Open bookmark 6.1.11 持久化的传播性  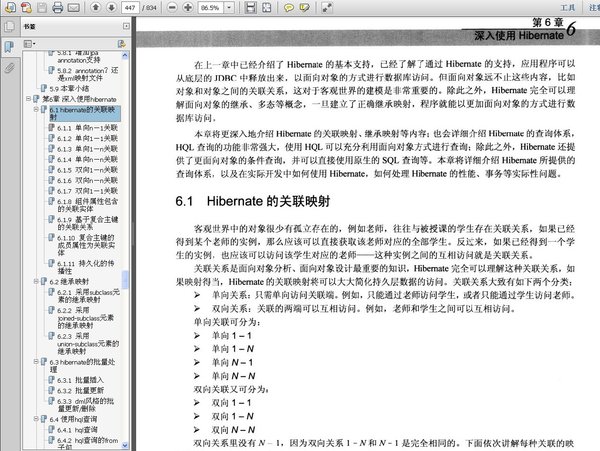pyautogui.click(x=86, y=267)
